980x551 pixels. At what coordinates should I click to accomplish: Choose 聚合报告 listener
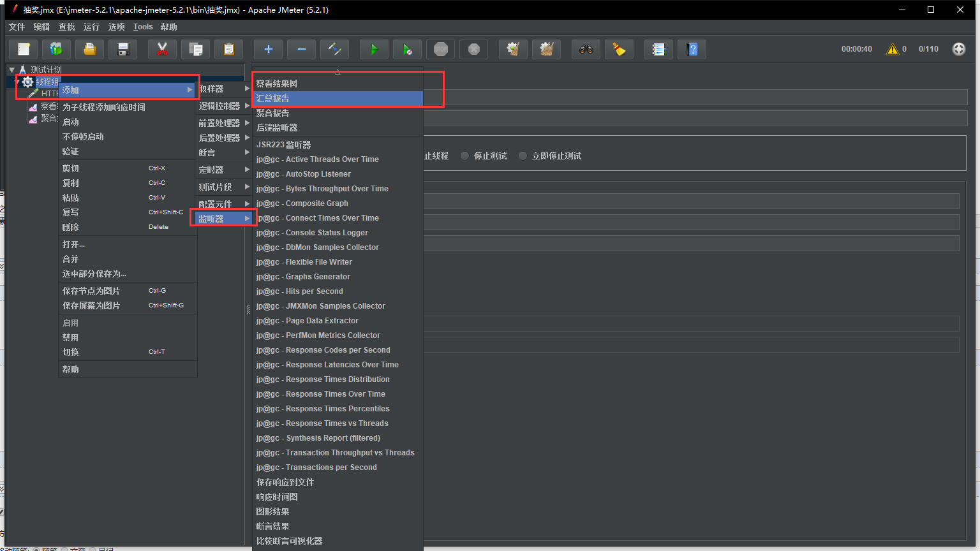coord(338,113)
